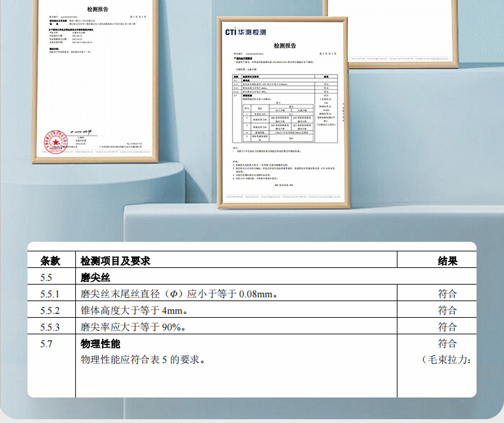The image size is (504, 423).
Task: Click the text 锥体高度大于等于 4mm
Action: pyautogui.click(x=134, y=311)
